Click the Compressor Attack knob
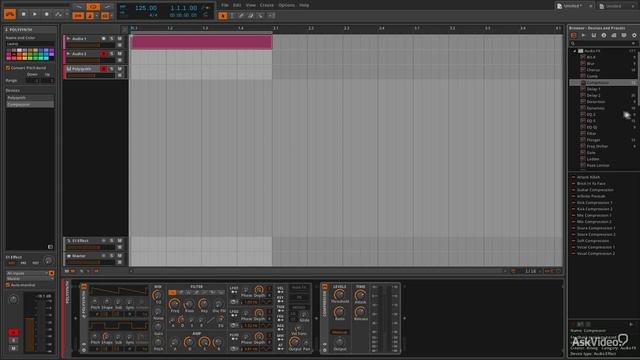This screenshot has width=640, height=360. 360,295
